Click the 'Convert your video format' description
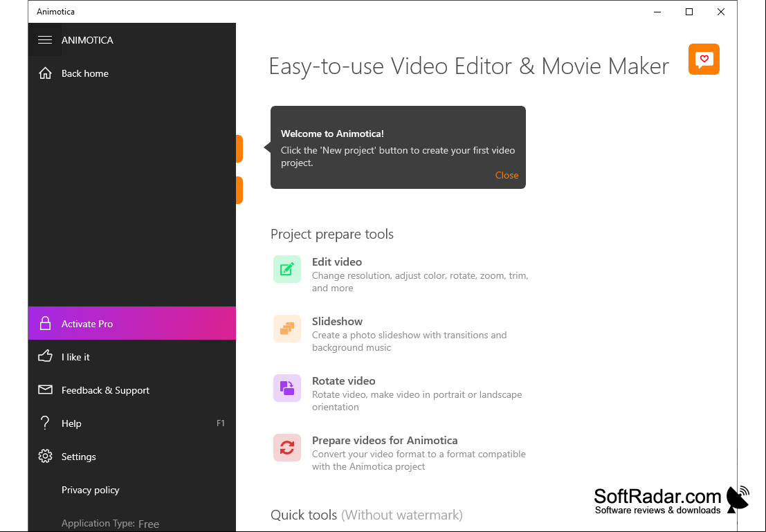Screen dimensions: 766x532 click(x=419, y=460)
